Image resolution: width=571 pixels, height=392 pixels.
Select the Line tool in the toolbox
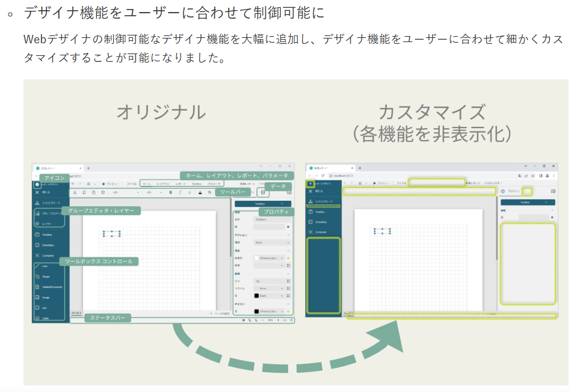click(x=46, y=266)
